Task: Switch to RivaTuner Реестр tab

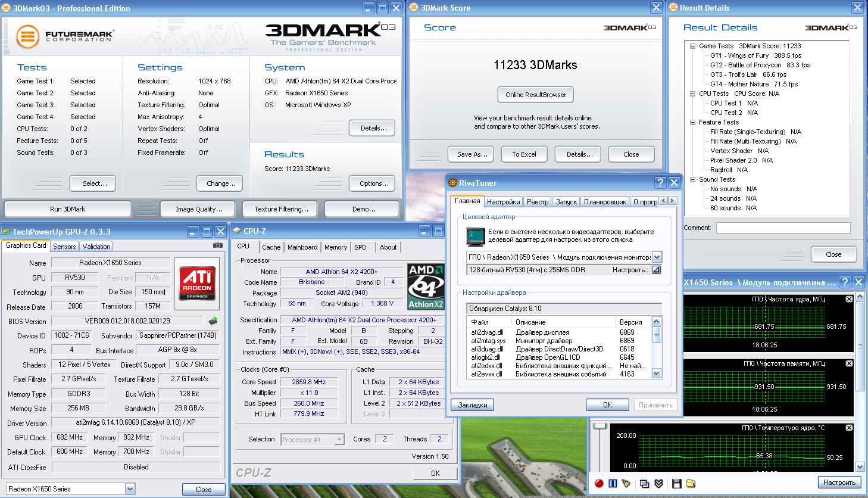Action: click(x=538, y=202)
